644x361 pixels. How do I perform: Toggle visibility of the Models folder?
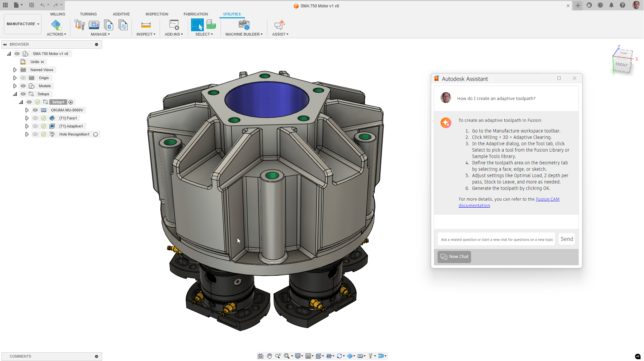point(23,86)
